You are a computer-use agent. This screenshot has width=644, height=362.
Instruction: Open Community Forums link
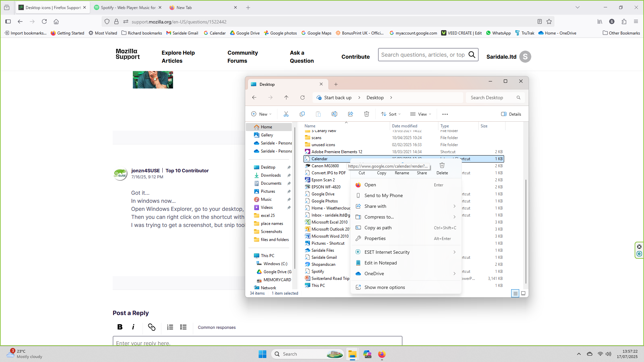[243, 57]
